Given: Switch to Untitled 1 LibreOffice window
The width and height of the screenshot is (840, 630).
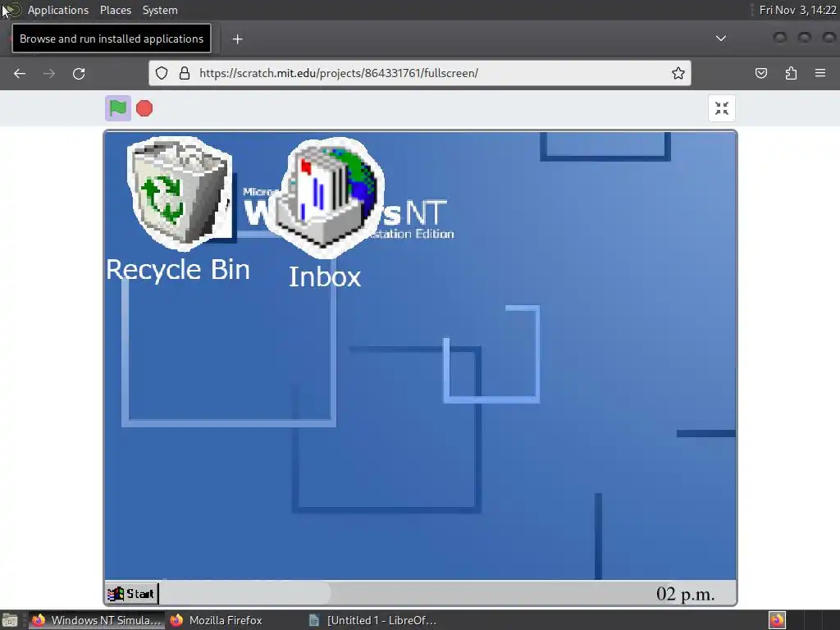Looking at the screenshot, I should pyautogui.click(x=373, y=620).
